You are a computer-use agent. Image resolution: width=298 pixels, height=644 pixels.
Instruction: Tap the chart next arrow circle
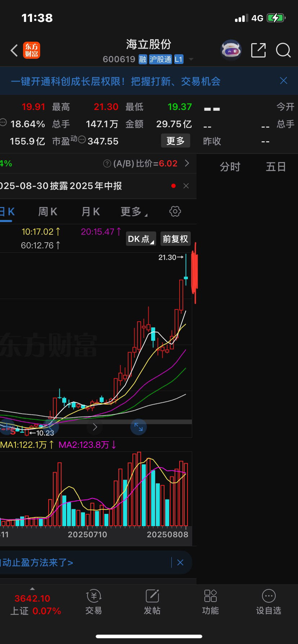[x=95, y=427]
